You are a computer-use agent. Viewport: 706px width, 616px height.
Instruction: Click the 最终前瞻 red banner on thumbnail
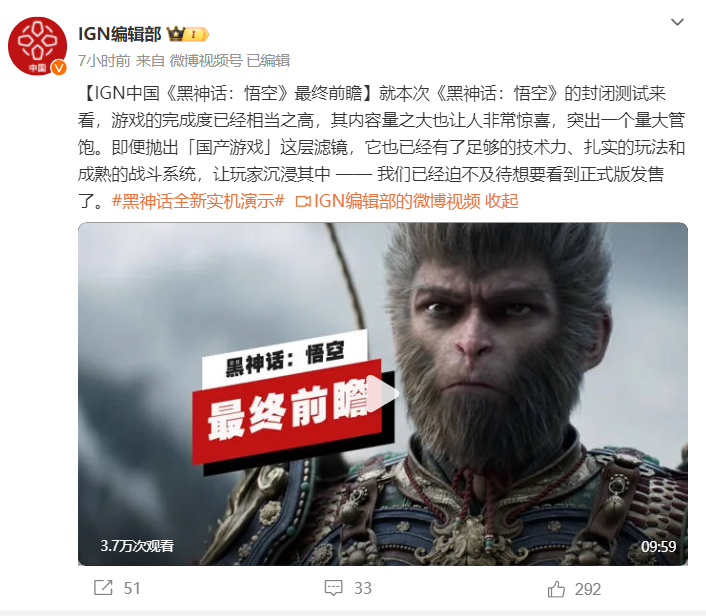pos(287,412)
